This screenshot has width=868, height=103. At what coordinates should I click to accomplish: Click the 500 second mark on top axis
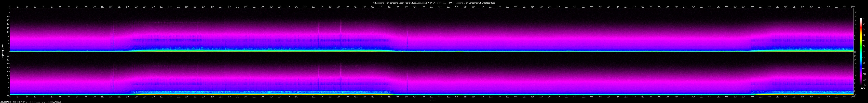coord(431,7)
